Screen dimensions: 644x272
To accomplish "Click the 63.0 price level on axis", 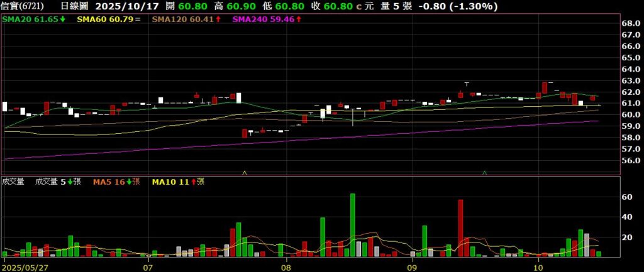I will [631, 80].
